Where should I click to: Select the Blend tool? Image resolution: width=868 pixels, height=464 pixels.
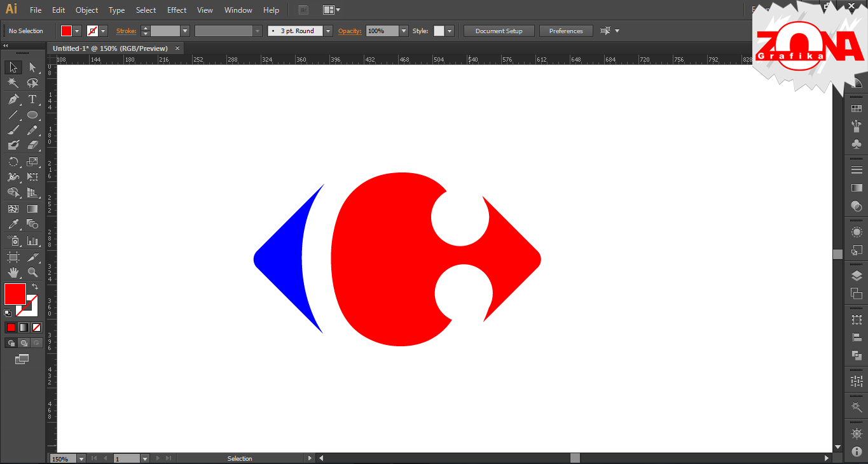[x=32, y=224]
